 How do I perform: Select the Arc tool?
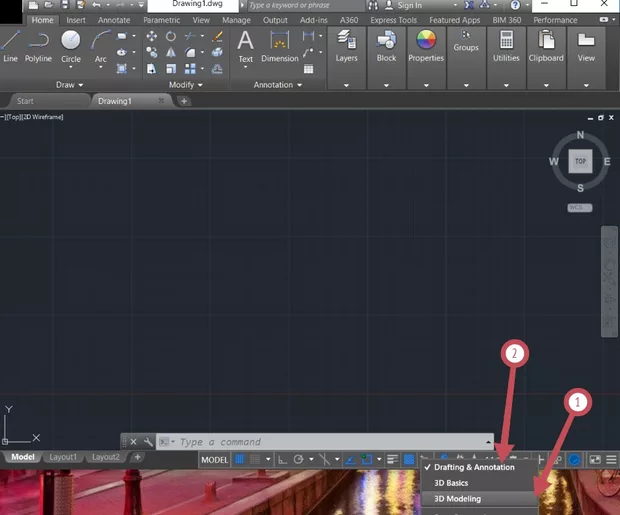click(101, 45)
